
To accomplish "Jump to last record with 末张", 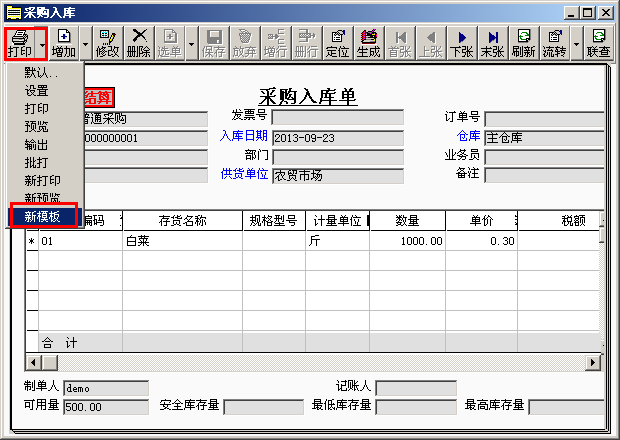I will point(493,43).
